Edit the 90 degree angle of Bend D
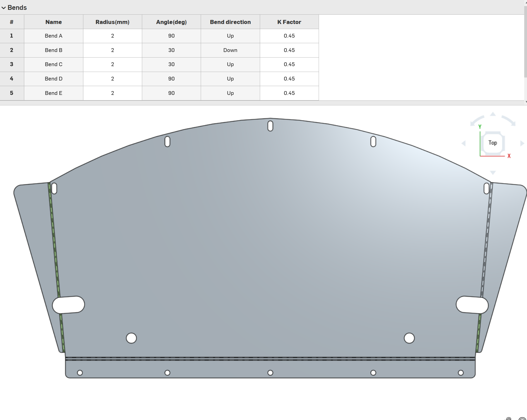 (171, 79)
